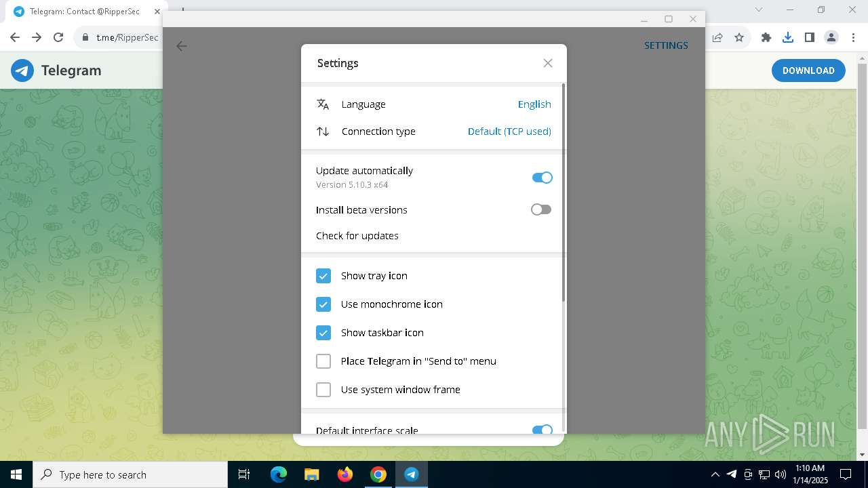Click the Chrome forward navigation arrow
Image resolution: width=868 pixels, height=488 pixels.
click(x=37, y=37)
